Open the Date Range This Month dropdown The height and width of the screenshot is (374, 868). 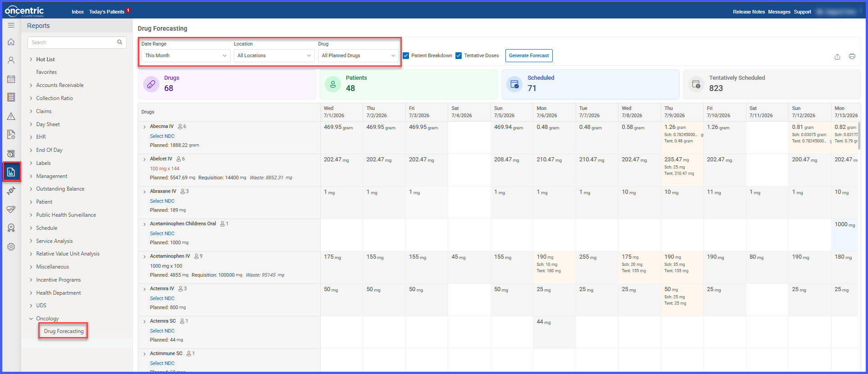tap(186, 55)
